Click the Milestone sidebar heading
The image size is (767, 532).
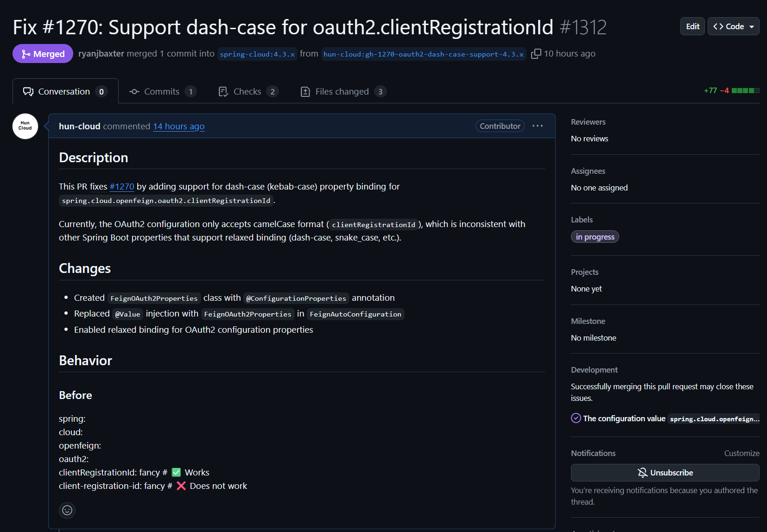[x=588, y=321]
